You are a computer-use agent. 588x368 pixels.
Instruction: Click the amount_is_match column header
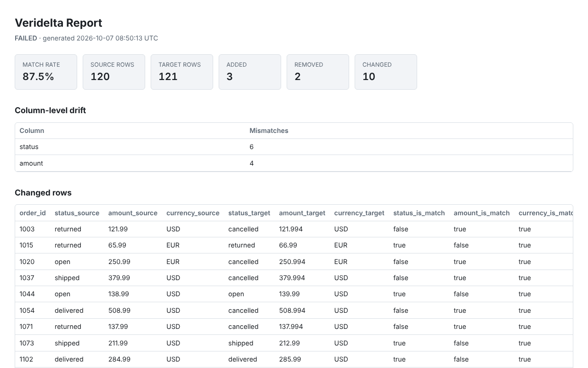point(482,213)
